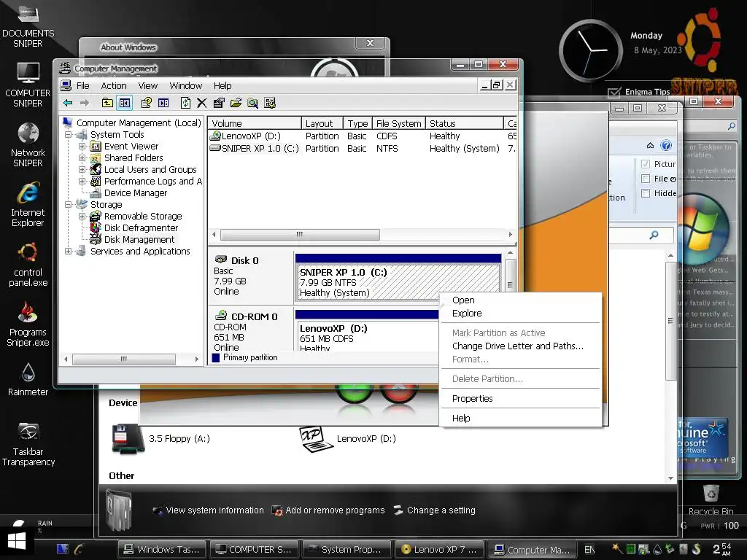This screenshot has height=560, width=747.
Task: Toggle the Pictur... checkbox in background window
Action: 646,164
